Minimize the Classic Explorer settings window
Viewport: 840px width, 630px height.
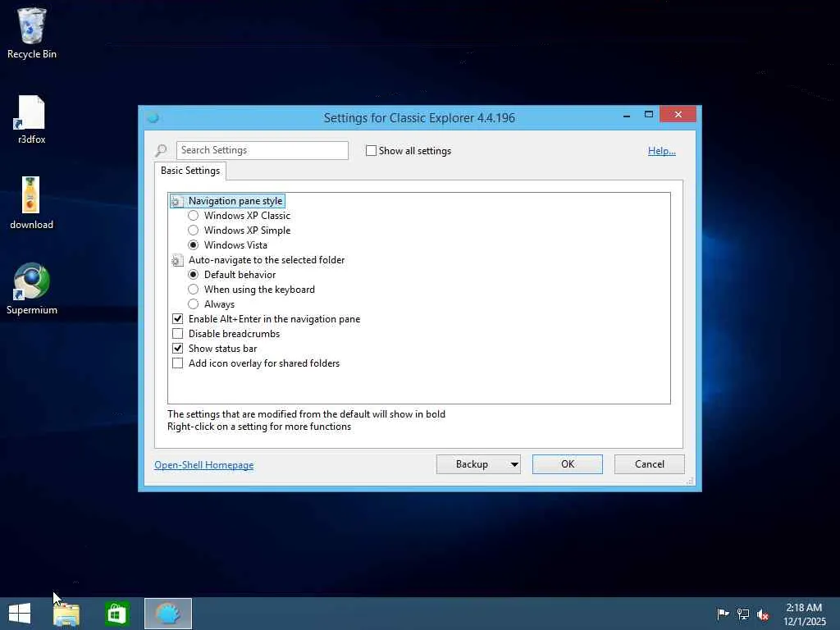click(626, 115)
